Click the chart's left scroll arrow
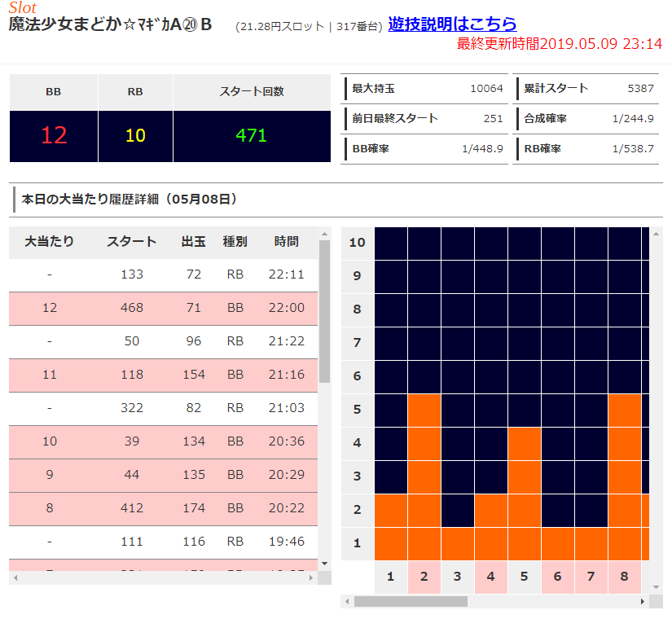 347,601
